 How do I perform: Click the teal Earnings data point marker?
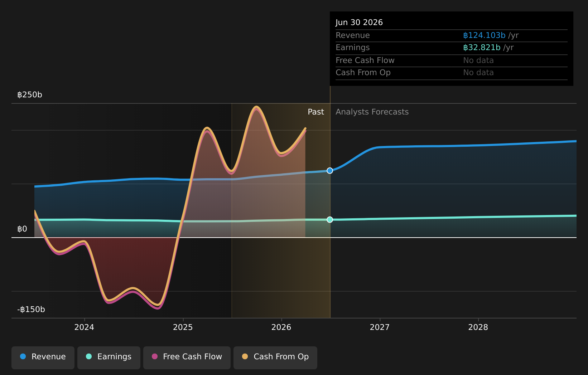click(330, 220)
